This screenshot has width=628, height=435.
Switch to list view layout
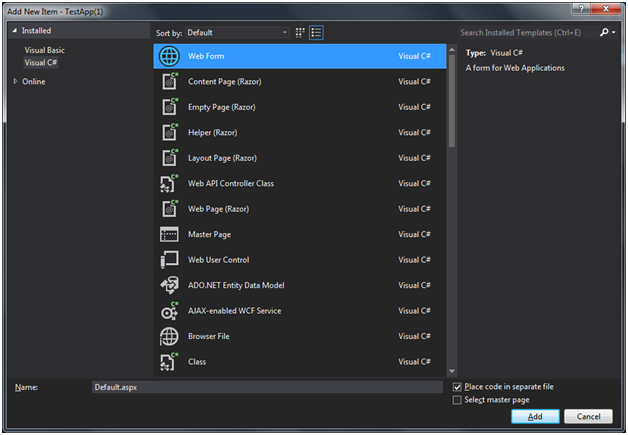pyautogui.click(x=316, y=32)
